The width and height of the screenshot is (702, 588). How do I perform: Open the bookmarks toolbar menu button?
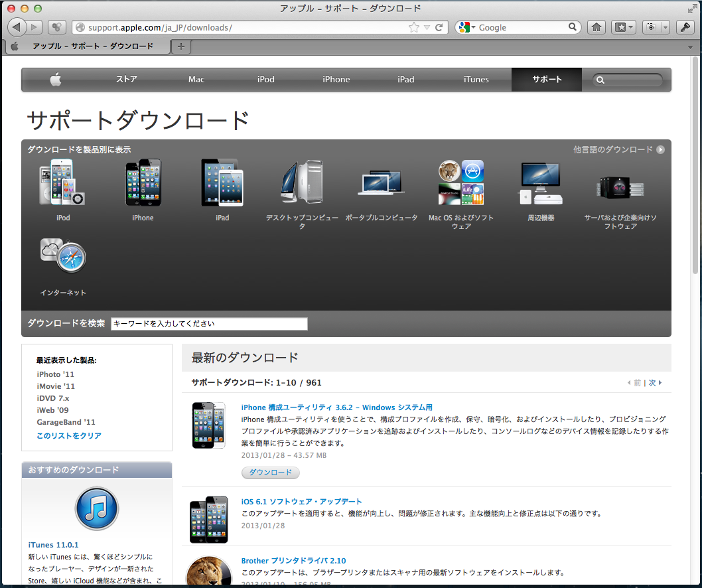click(624, 27)
